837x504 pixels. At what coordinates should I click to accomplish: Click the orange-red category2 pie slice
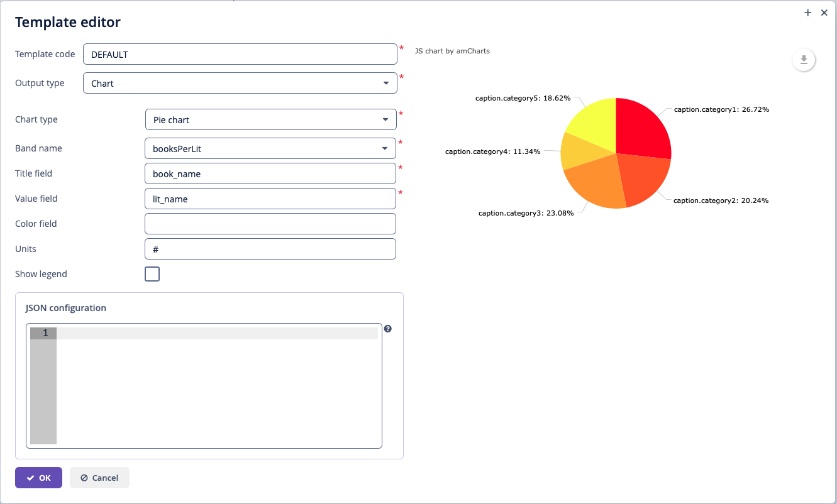[641, 179]
